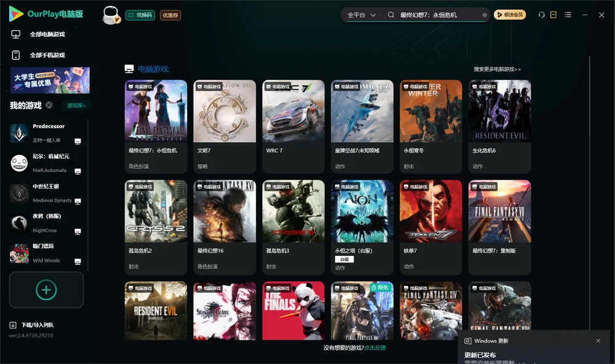Screen dimensions: 615x364
Task: Open the 最终幻想7: 永恒危机 game card
Action: (156, 126)
